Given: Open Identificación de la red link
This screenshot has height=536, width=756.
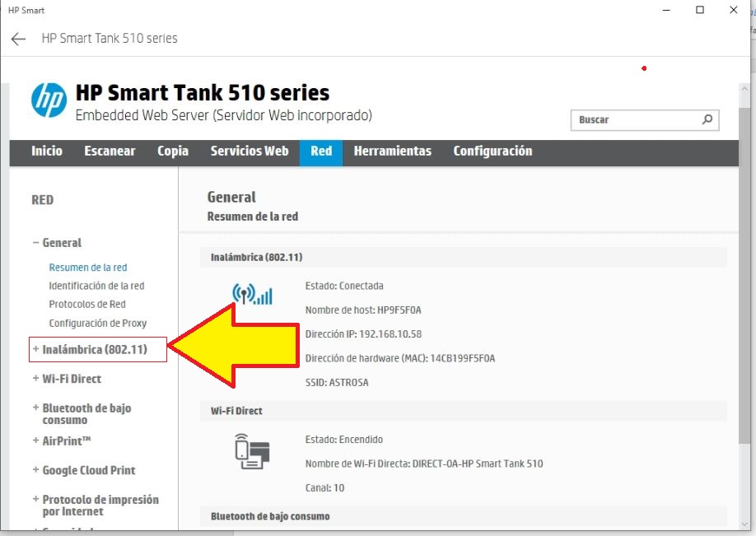Looking at the screenshot, I should pos(96,286).
